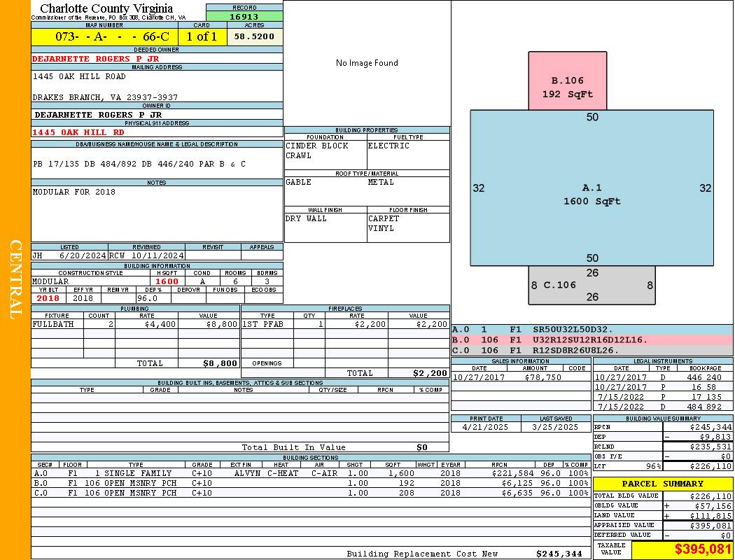Click sketch code SR50U32L50D32.
The width and height of the screenshot is (735, 560).
pos(573,330)
